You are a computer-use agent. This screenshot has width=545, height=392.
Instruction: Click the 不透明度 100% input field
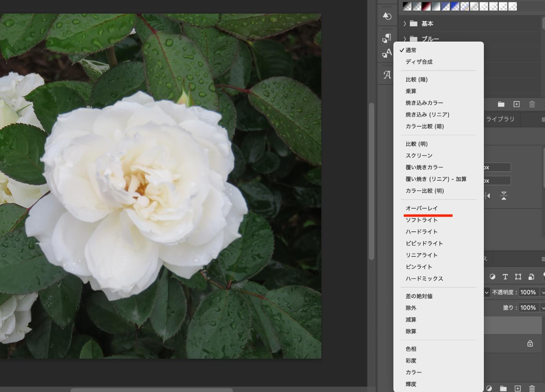coord(528,292)
